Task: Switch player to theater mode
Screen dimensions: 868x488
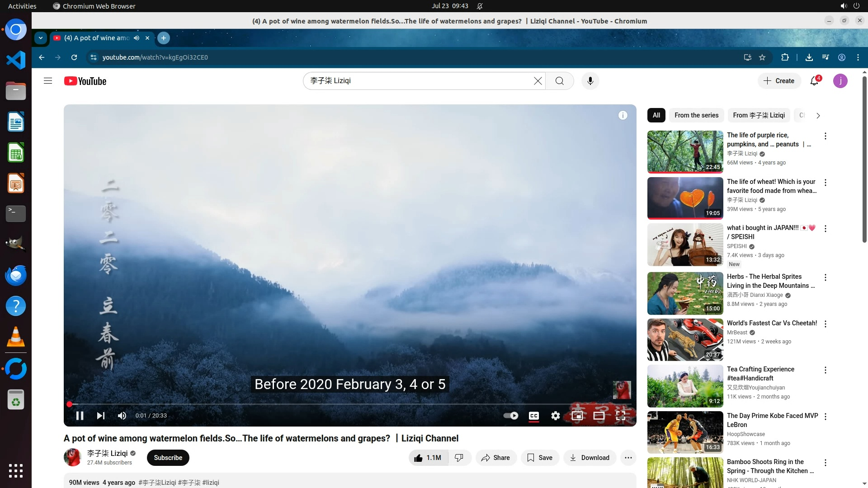Action: 599,416
